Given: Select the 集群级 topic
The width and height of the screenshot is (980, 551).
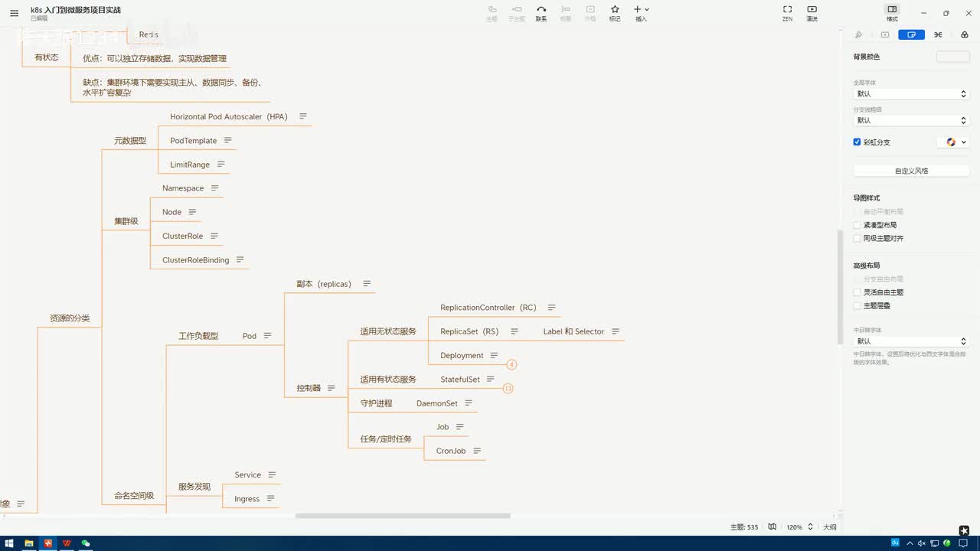Looking at the screenshot, I should [x=126, y=221].
